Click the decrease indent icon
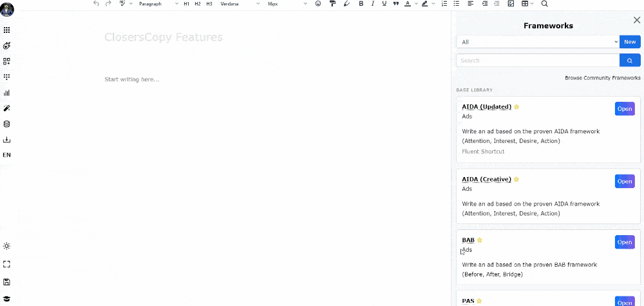Image resolution: width=644 pixels, height=306 pixels. point(497,4)
